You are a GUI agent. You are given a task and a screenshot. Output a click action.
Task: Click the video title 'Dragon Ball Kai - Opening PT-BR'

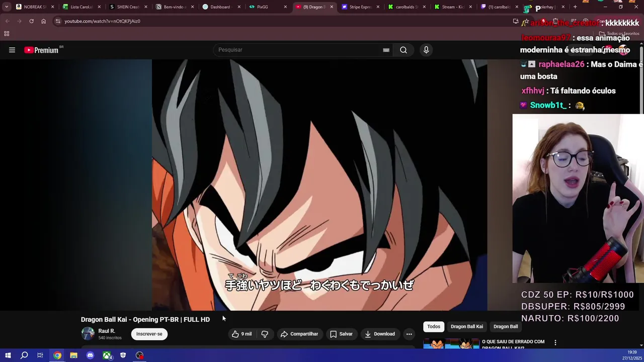pos(145,319)
